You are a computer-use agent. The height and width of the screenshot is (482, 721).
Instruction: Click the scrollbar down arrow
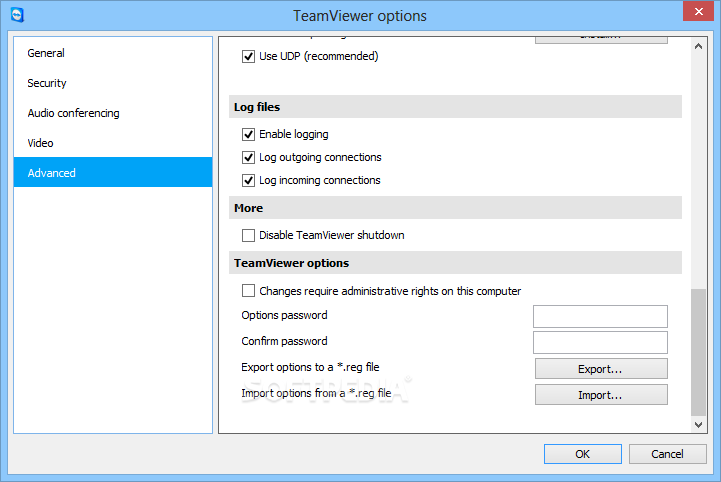[698, 425]
